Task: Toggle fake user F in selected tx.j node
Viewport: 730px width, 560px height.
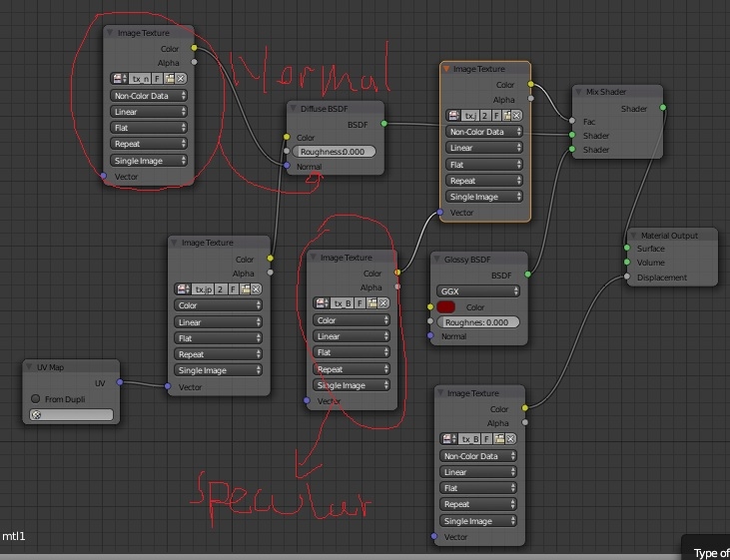Action: click(496, 115)
